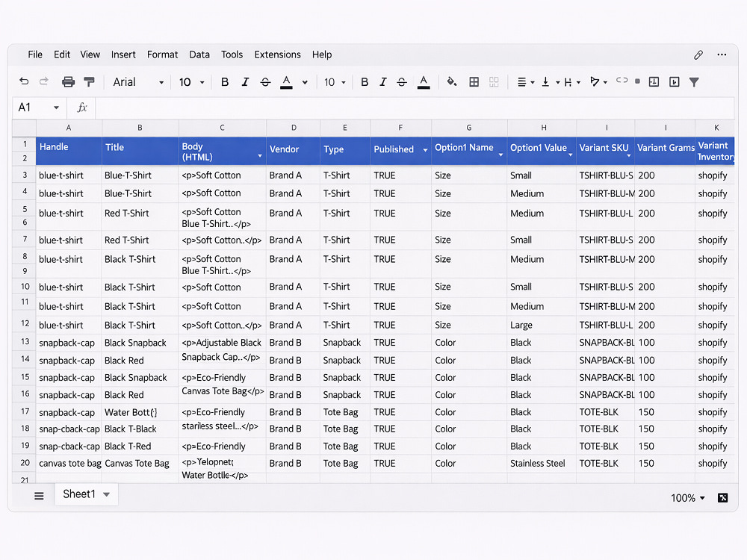The width and height of the screenshot is (747, 560).
Task: Click the 'Canvas Tote Bag' title cell
Action: (140, 464)
